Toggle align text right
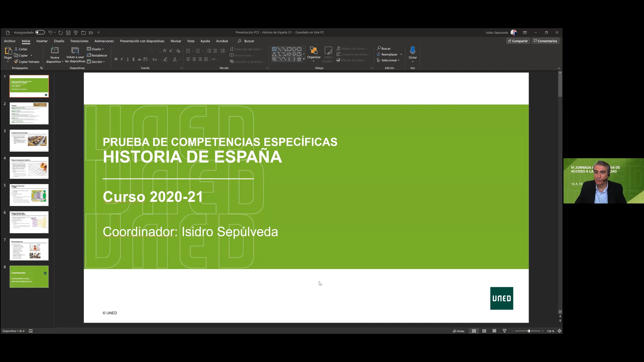This screenshot has height=362, width=644. coord(200,59)
